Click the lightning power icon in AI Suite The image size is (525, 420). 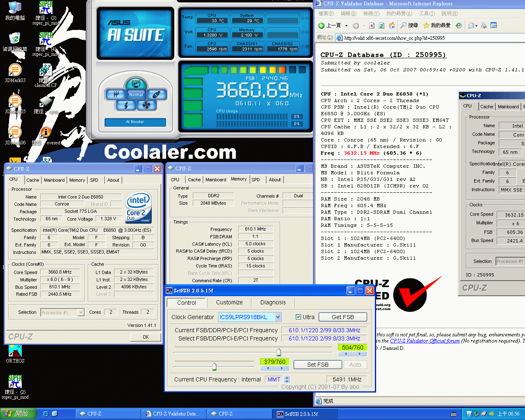pyautogui.click(x=126, y=105)
